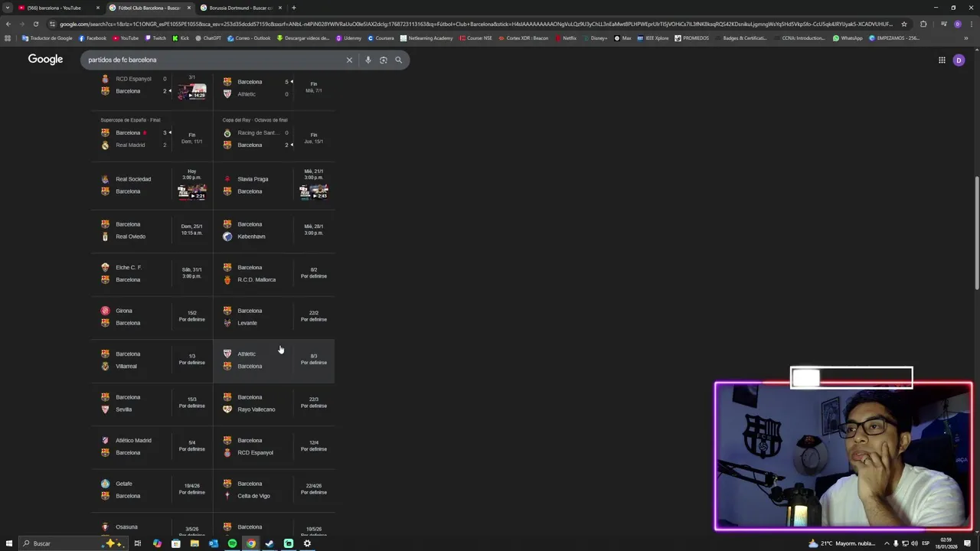Open the taskbar weather widget 21°C
Image resolution: width=980 pixels, height=551 pixels.
pos(842,543)
